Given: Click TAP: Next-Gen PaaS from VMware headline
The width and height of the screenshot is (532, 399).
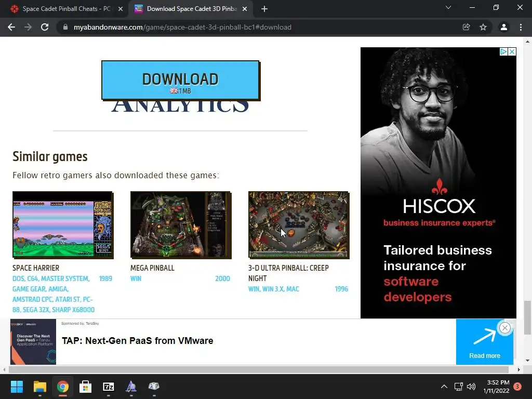Looking at the screenshot, I should 137,341.
